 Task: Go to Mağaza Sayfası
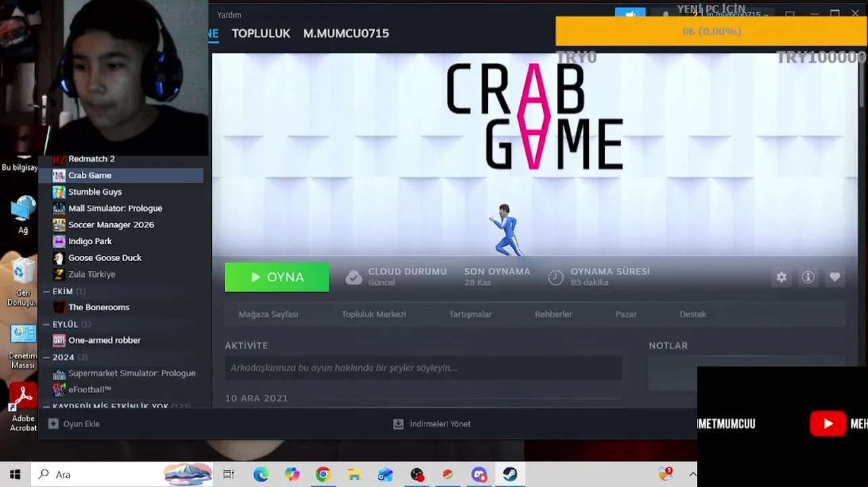click(x=268, y=315)
